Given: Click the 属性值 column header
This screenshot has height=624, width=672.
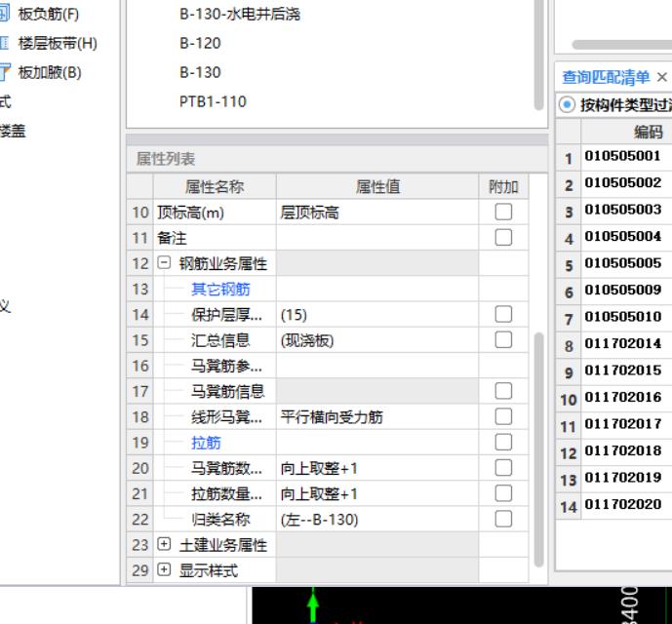Looking at the screenshot, I should coord(377,187).
